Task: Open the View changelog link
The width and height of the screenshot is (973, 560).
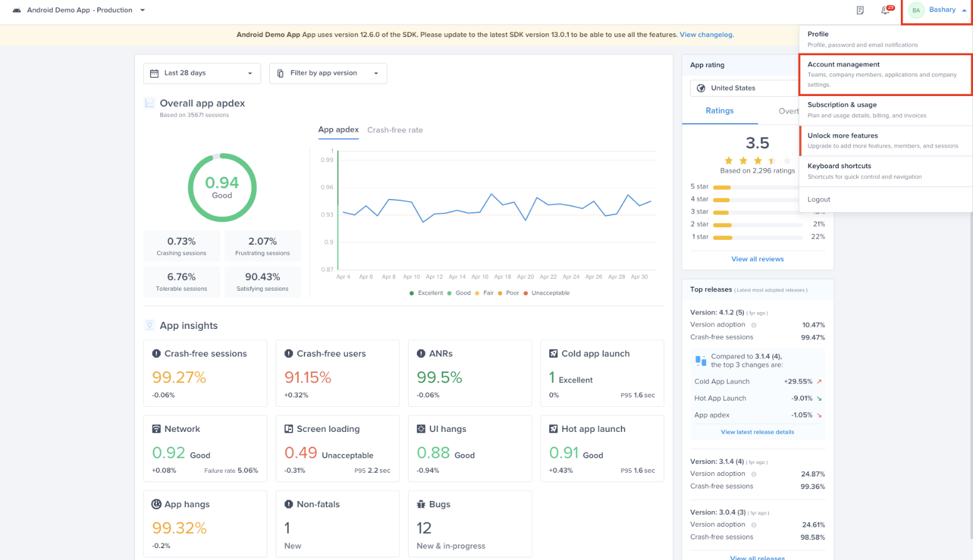Action: pyautogui.click(x=706, y=35)
